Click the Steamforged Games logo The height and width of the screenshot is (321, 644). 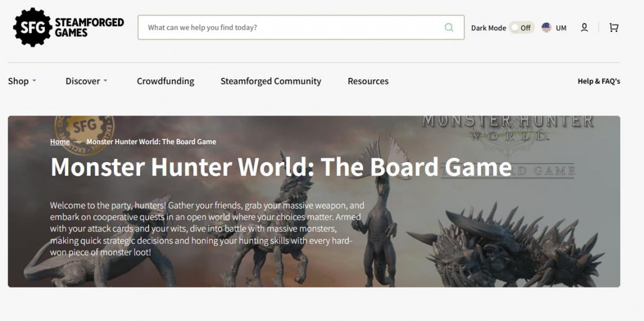pos(69,27)
